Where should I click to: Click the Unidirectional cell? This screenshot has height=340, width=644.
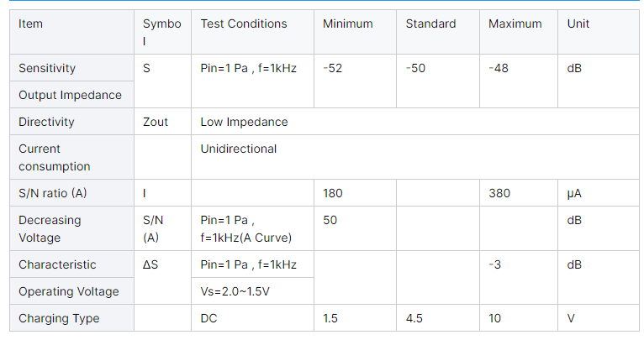[238, 149]
